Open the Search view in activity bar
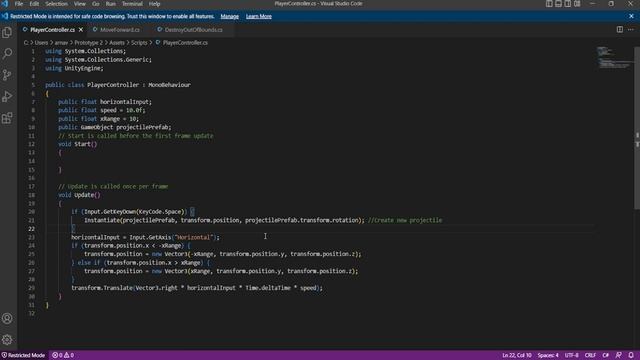This screenshot has width=640, height=360. pos(7,53)
